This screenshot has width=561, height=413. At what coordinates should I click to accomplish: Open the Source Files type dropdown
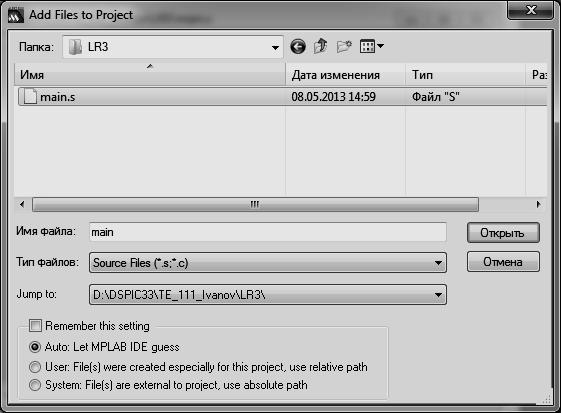[x=438, y=263]
